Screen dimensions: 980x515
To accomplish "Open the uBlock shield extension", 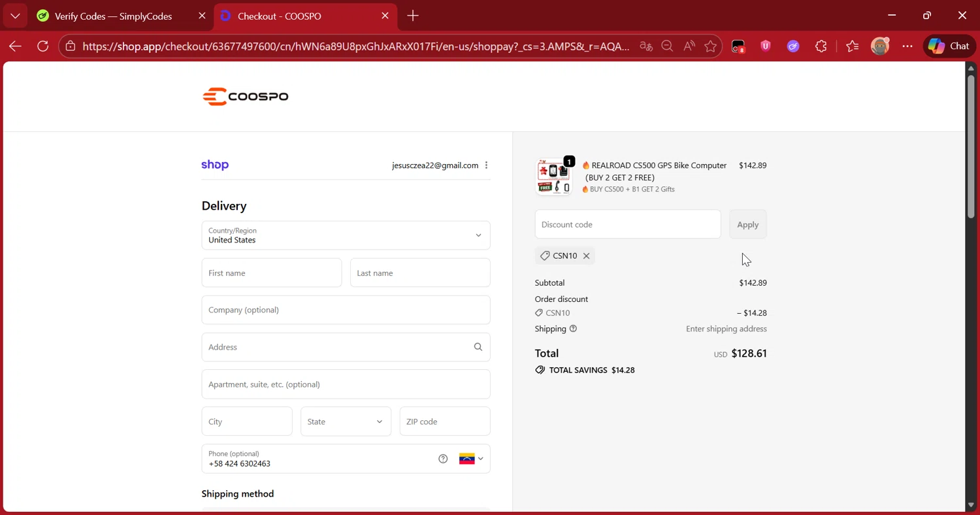I will pyautogui.click(x=766, y=46).
